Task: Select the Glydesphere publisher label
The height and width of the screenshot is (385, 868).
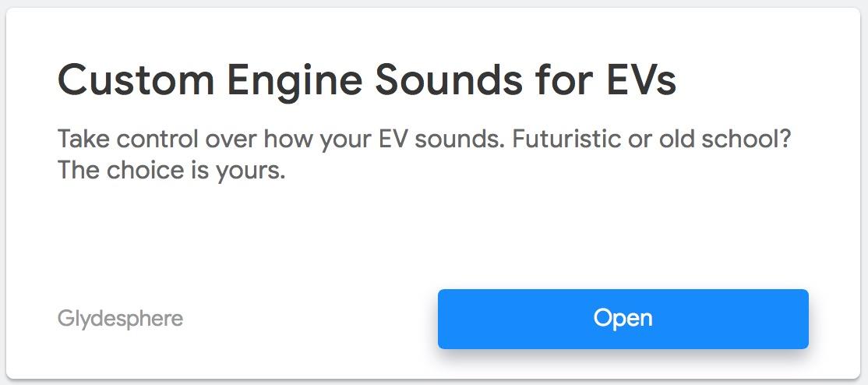Action: (x=120, y=319)
